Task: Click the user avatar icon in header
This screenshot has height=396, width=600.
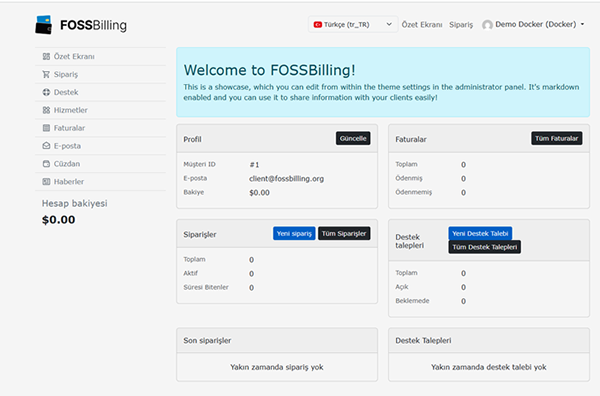Action: coord(487,25)
